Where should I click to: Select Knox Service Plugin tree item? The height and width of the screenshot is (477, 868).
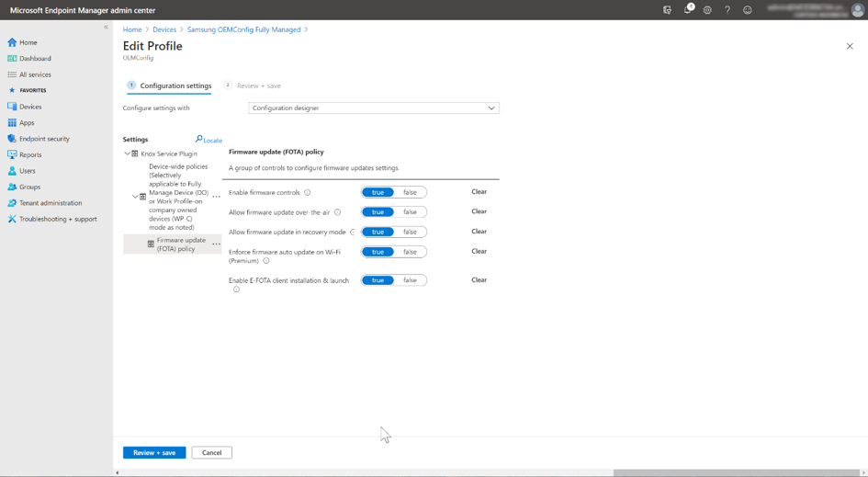[169, 153]
